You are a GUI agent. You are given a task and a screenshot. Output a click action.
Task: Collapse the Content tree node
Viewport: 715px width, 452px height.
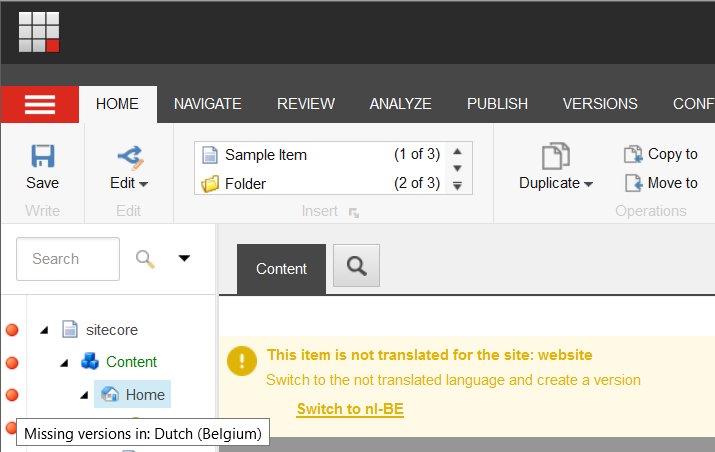[x=64, y=363]
